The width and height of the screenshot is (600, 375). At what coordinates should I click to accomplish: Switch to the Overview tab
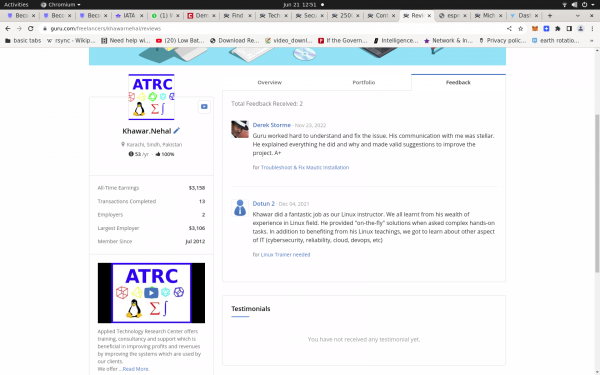pyautogui.click(x=269, y=82)
